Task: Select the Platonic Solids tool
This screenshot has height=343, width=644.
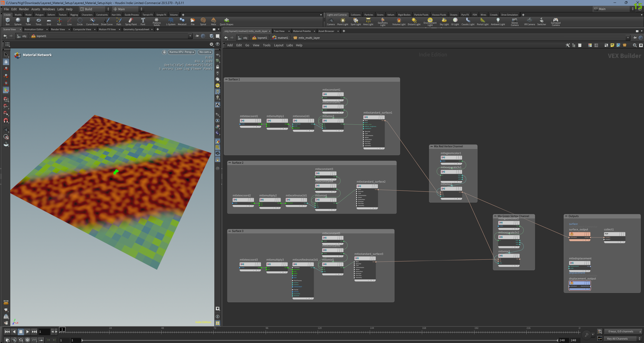Action: (x=156, y=22)
